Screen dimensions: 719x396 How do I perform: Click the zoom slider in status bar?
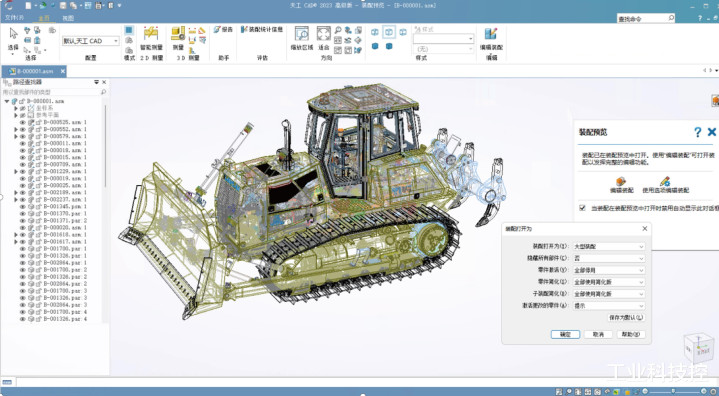(674, 391)
